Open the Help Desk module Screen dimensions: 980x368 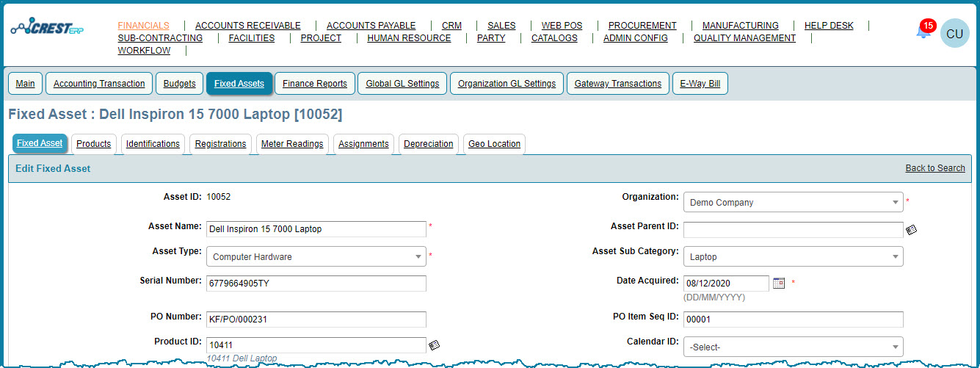pyautogui.click(x=829, y=25)
